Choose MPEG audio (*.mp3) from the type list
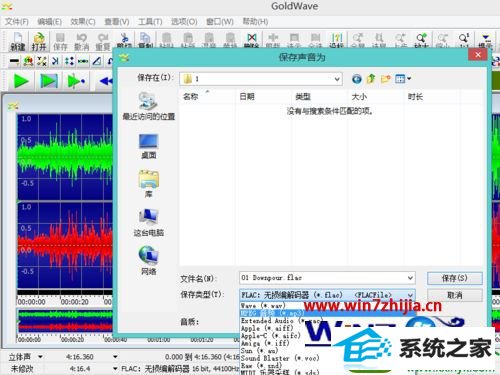500x375 pixels. 328,313
